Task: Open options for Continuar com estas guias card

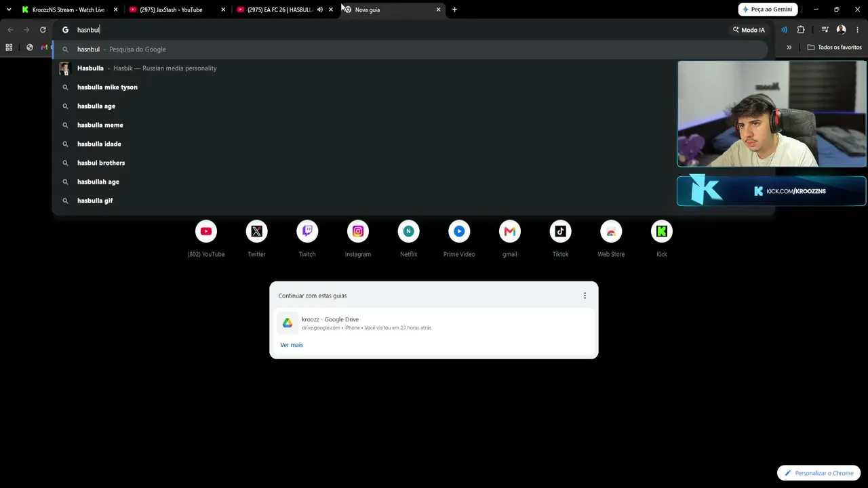Action: click(585, 296)
